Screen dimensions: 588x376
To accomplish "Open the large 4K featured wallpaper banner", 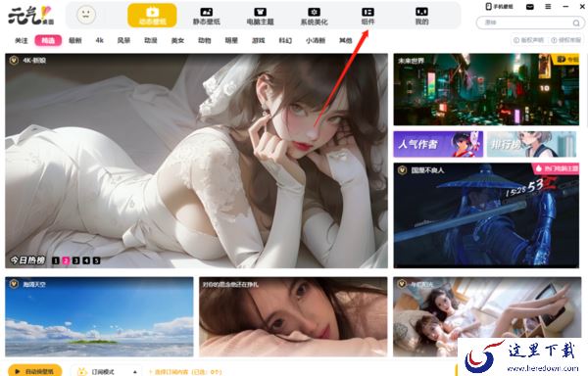I will click(x=196, y=161).
